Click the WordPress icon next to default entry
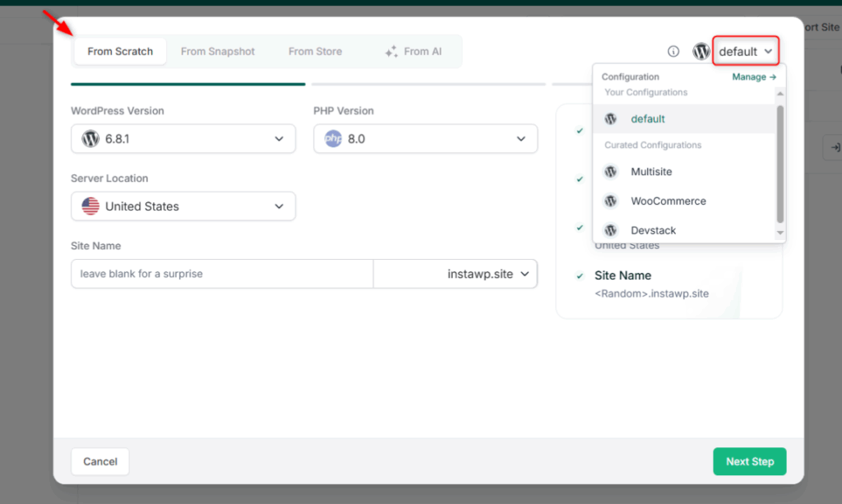The image size is (842, 504). point(611,118)
